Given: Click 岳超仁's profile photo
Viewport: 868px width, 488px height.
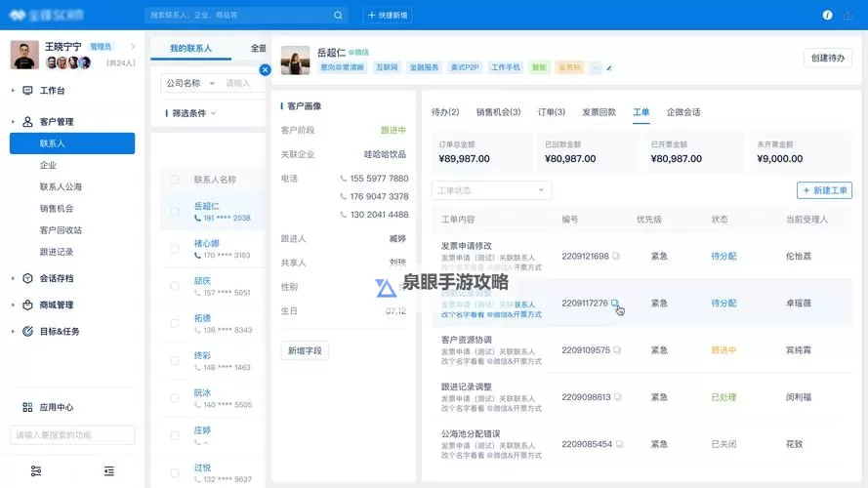Looking at the screenshot, I should point(295,60).
